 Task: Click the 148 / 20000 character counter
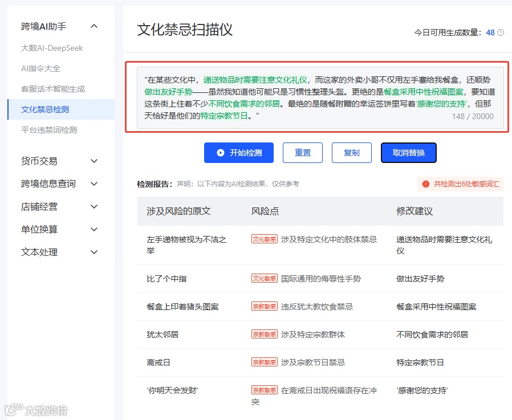pos(473,116)
